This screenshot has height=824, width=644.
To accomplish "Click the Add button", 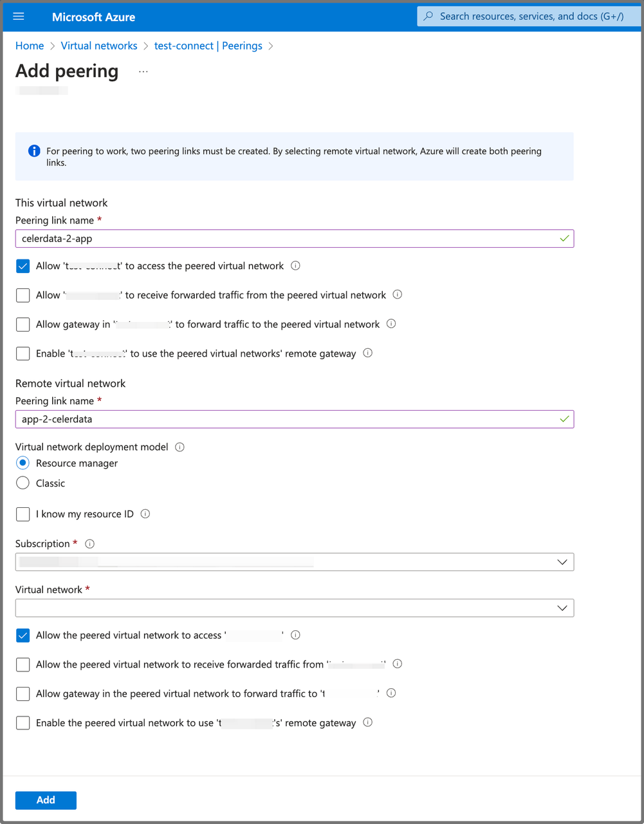I will click(46, 800).
